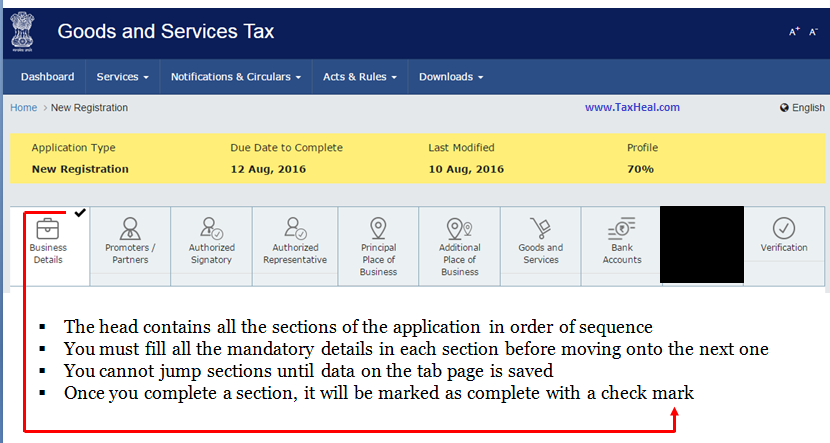
Task: Expand the Downloads menu
Action: click(451, 77)
